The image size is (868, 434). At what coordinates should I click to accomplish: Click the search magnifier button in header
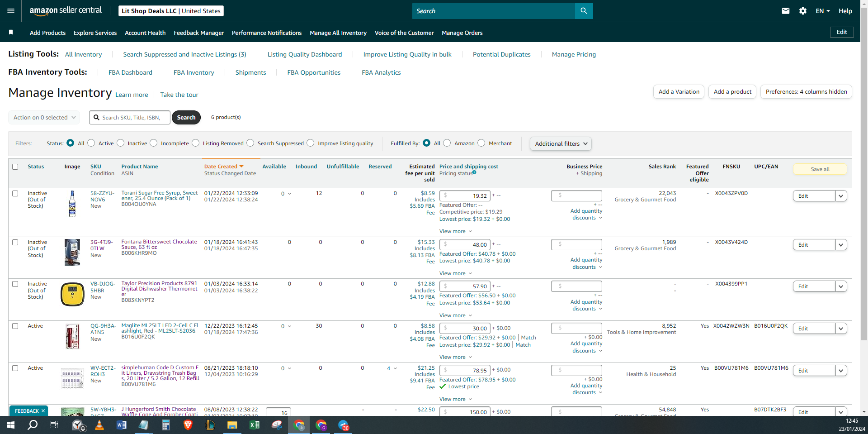(584, 11)
